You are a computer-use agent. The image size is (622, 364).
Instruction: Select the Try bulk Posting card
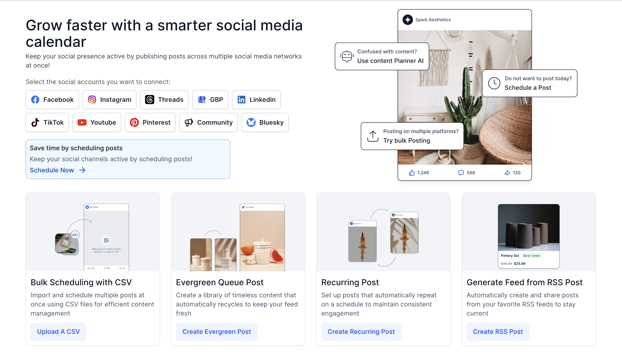coord(412,136)
